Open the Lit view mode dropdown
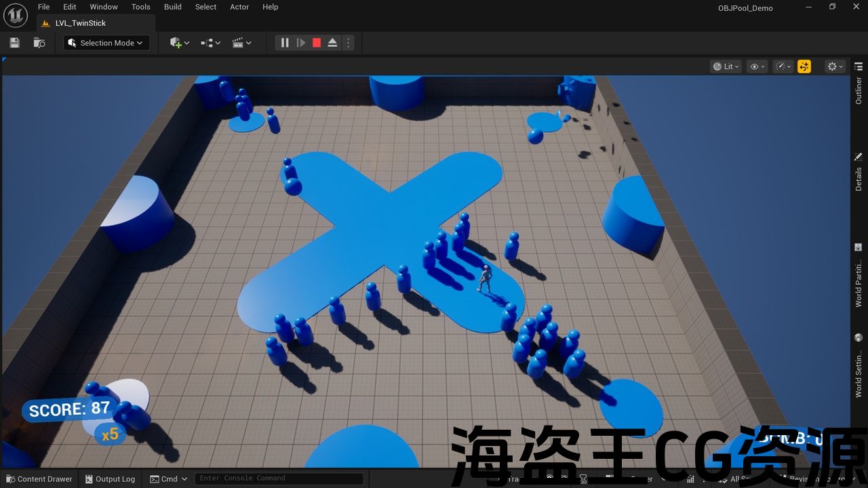 point(726,66)
